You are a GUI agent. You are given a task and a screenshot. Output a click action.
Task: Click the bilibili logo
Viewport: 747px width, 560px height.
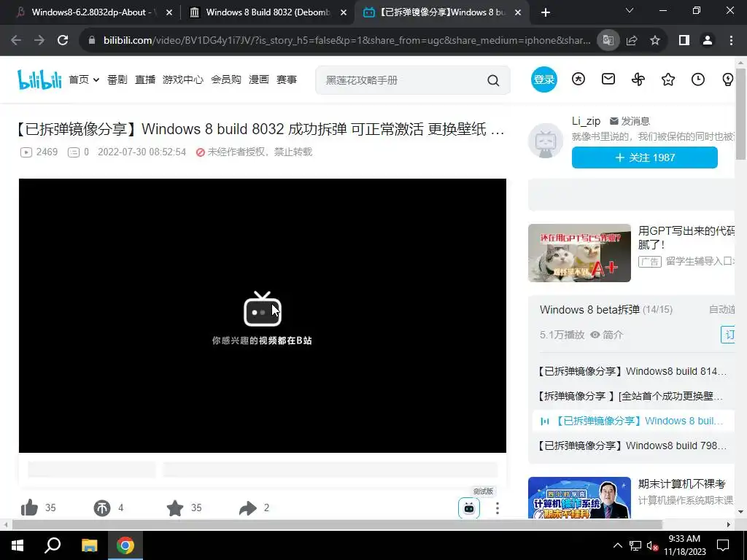(39, 79)
